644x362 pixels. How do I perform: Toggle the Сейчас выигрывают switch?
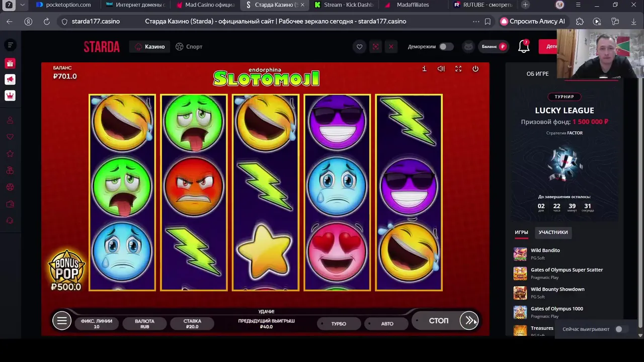click(x=622, y=329)
